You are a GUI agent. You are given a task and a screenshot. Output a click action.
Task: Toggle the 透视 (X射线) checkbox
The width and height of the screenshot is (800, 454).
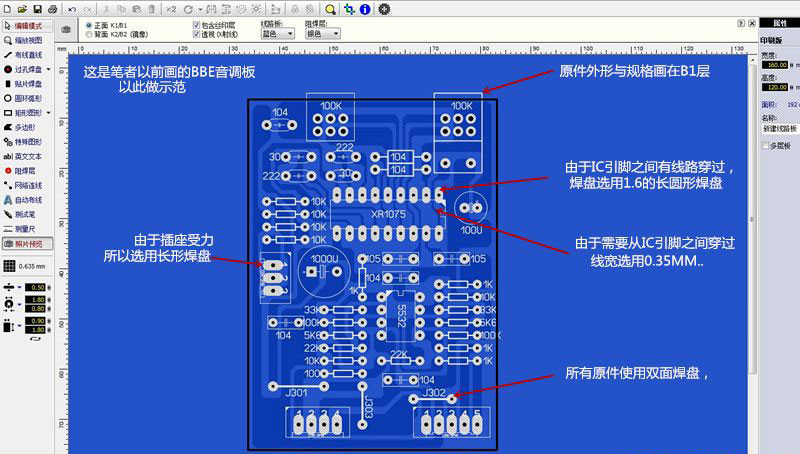[x=196, y=34]
